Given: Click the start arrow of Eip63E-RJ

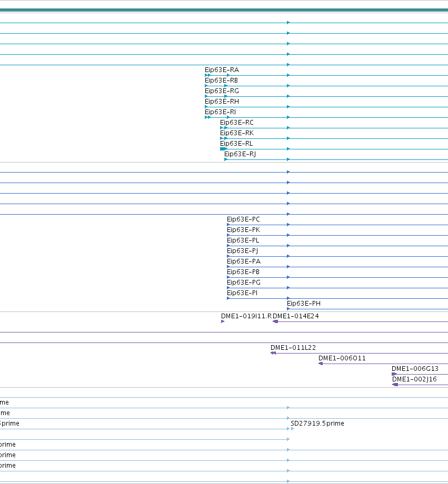Looking at the screenshot, I should (226, 159).
